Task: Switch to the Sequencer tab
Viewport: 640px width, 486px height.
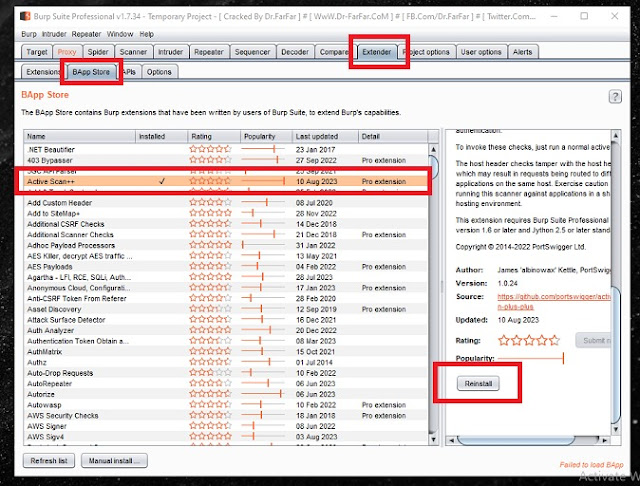Action: pos(252,52)
